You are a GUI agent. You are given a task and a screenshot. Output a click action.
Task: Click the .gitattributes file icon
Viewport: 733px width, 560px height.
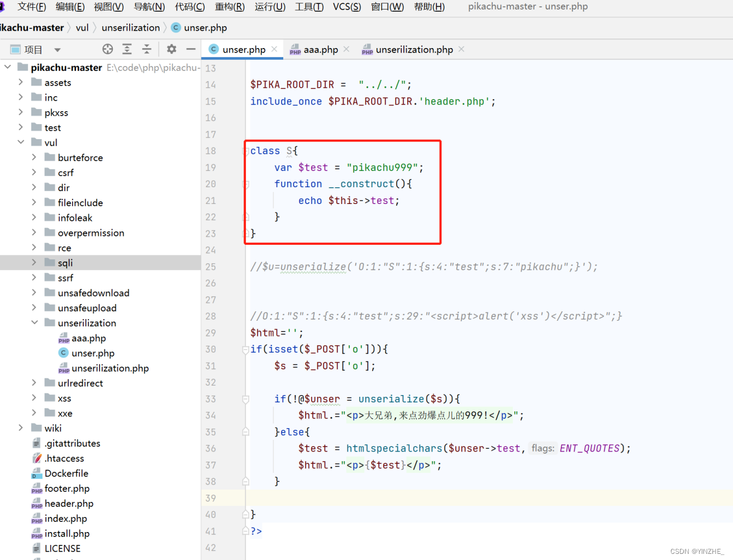coord(37,443)
